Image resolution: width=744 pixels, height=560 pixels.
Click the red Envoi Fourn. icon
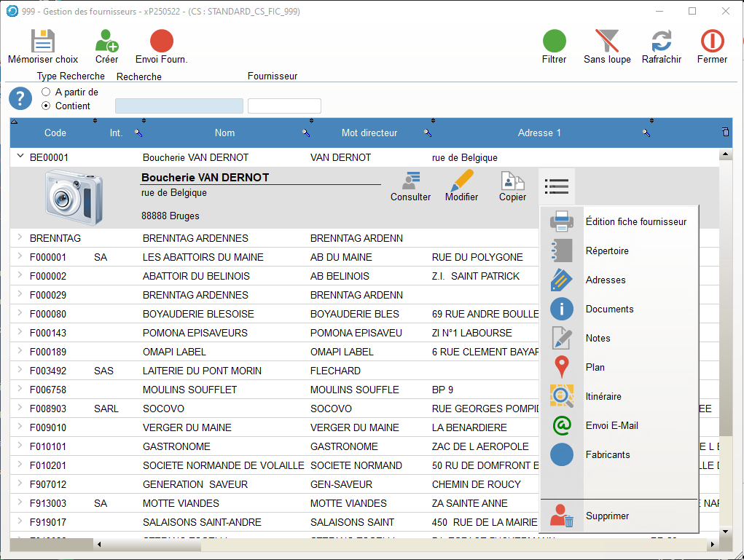point(161,41)
